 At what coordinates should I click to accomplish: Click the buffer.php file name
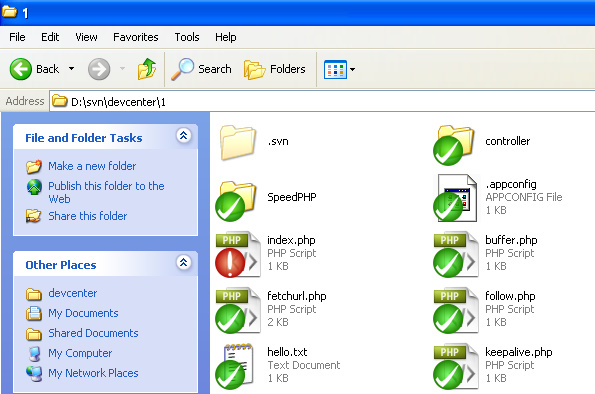[x=511, y=240]
